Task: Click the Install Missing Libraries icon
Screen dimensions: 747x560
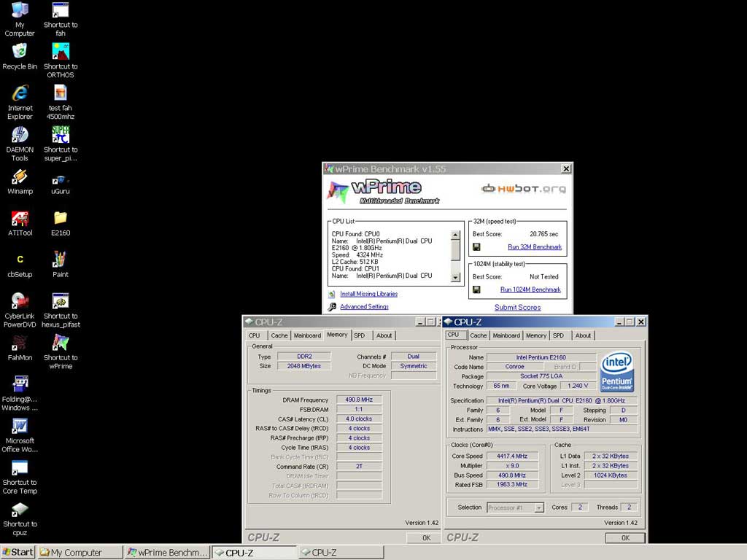Action: click(332, 295)
